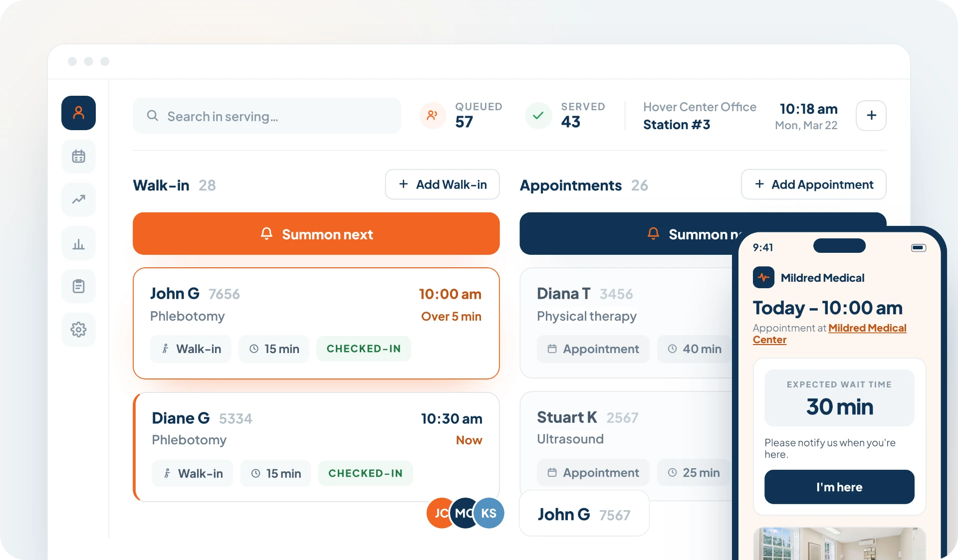Open the people queue sidebar icon
This screenshot has height=560, width=958.
[x=78, y=113]
